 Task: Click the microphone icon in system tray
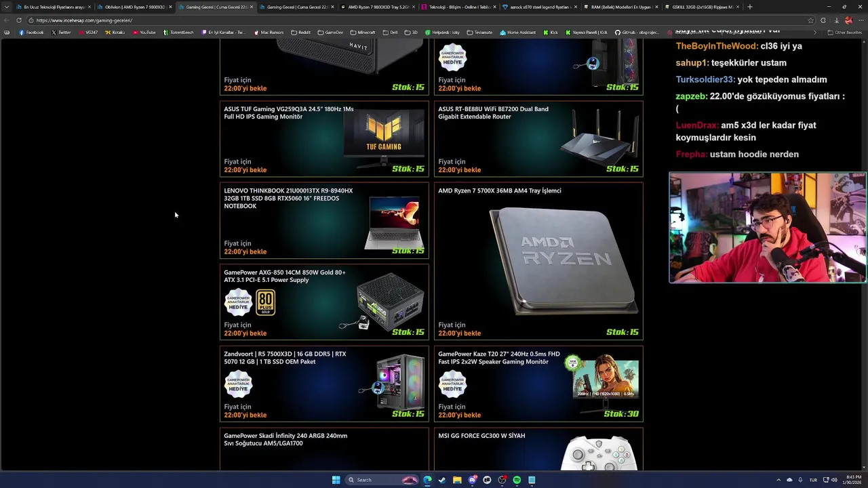tap(800, 480)
